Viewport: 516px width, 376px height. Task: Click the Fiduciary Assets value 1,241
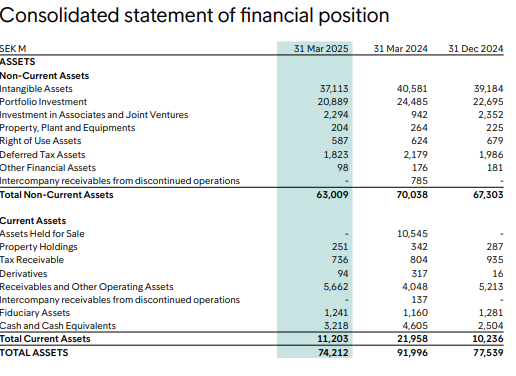click(x=336, y=313)
